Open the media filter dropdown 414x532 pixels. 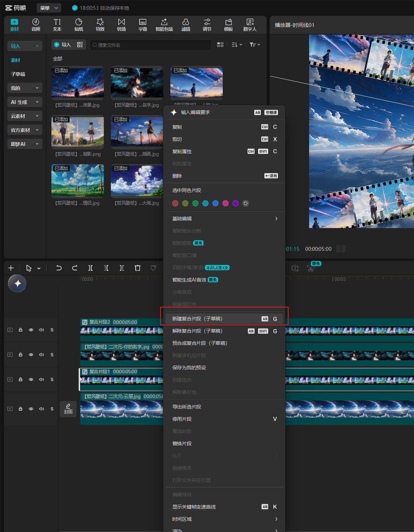pyautogui.click(x=255, y=45)
